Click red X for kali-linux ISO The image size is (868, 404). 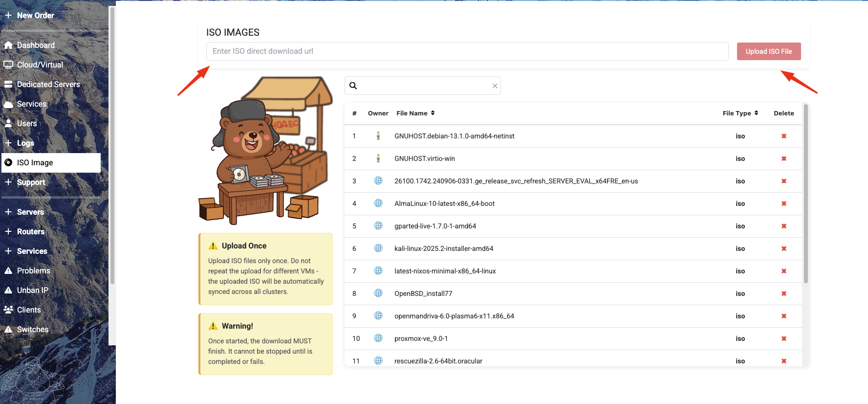(783, 248)
